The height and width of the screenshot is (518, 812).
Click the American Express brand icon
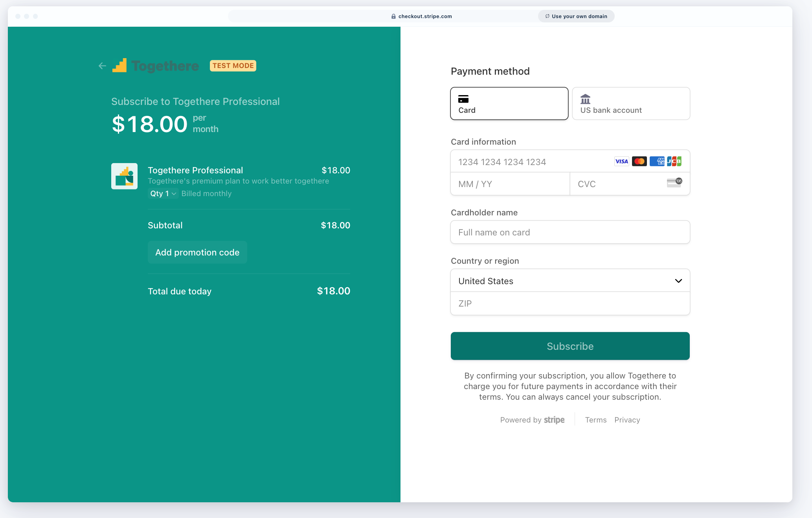coord(657,162)
